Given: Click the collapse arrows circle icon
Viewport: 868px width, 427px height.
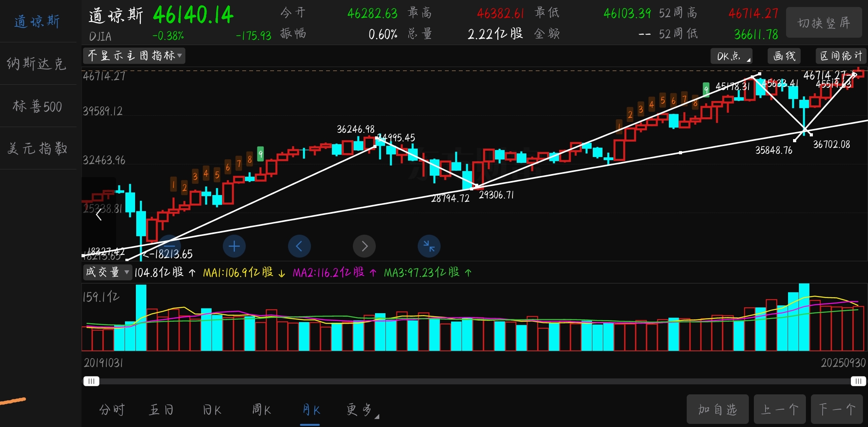Looking at the screenshot, I should 429,246.
